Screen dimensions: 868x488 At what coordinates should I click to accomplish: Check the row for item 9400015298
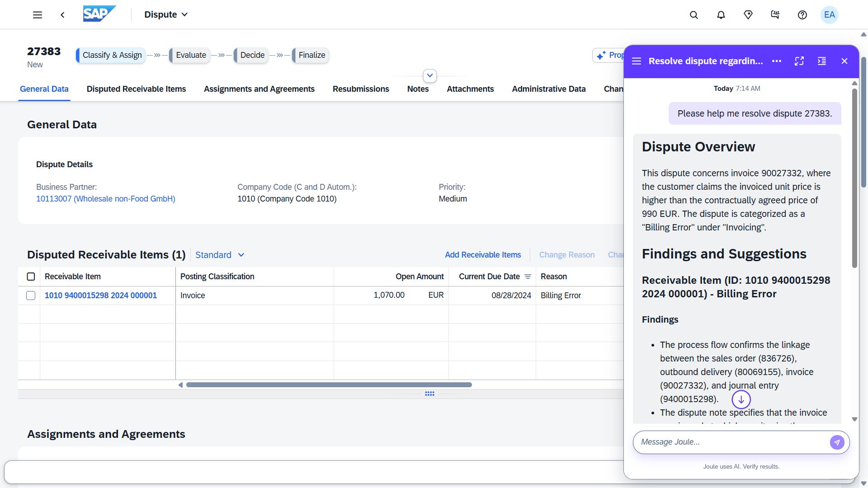31,296
